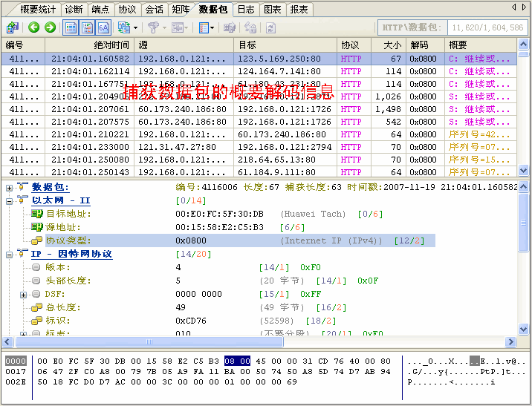Image resolution: width=532 pixels, height=406 pixels.
Task: Expand the 数据包 tree node
Action: pos(10,188)
